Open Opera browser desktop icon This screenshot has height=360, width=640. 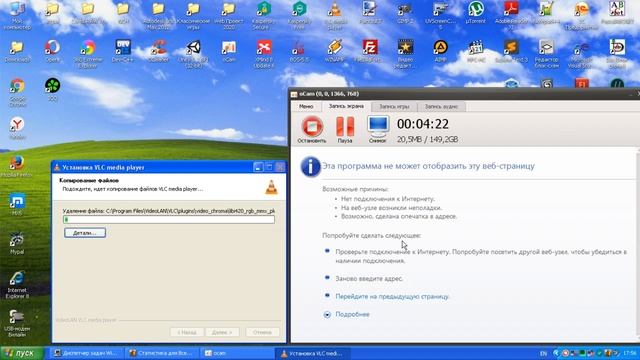(52, 51)
